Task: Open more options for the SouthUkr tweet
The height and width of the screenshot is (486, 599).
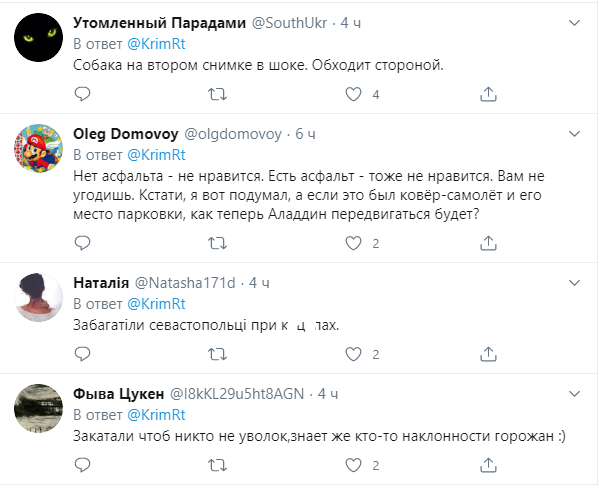Action: [575, 23]
